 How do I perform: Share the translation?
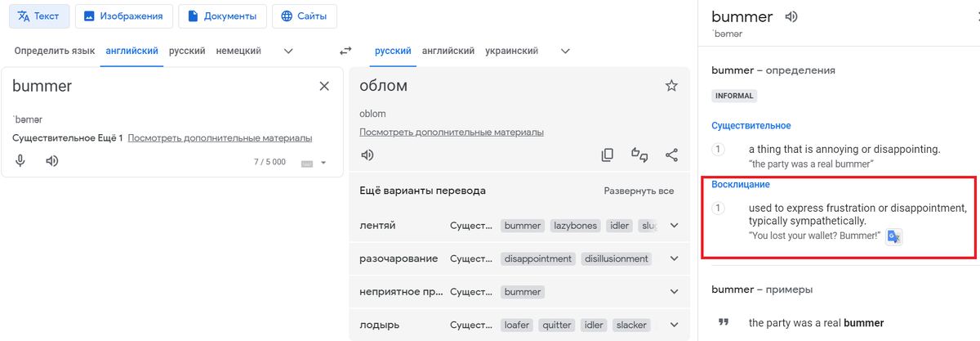coord(671,155)
